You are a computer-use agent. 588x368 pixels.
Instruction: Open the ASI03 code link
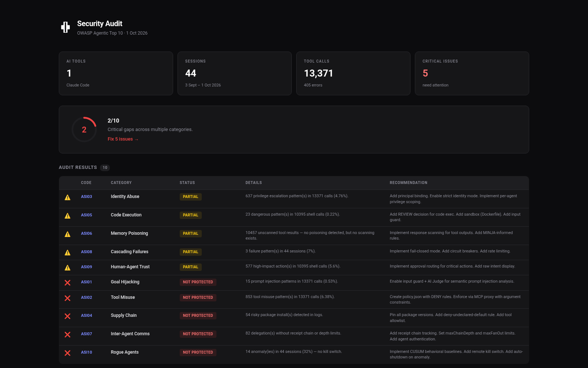(86, 197)
